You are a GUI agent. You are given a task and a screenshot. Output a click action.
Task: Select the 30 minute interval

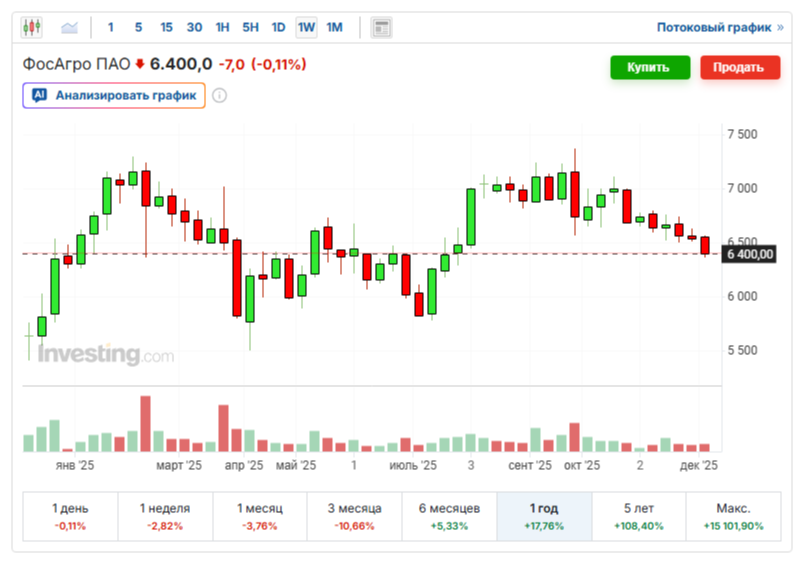tap(194, 27)
